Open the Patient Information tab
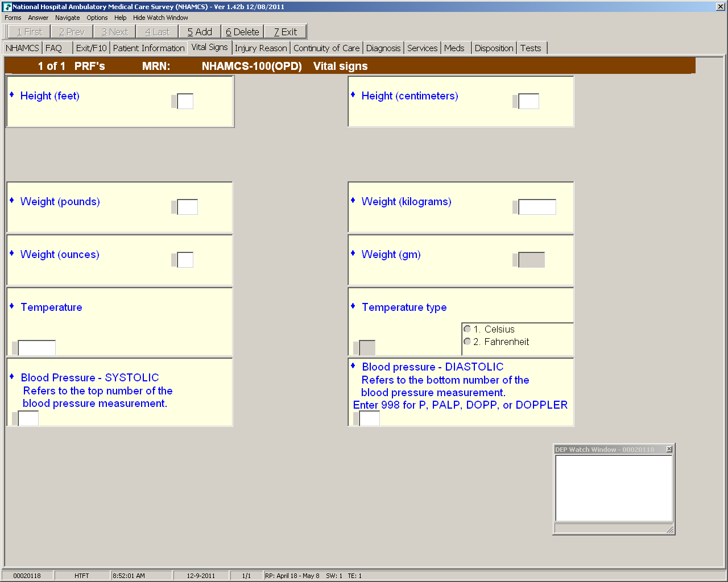Screen dimensions: 728x582 click(149, 48)
